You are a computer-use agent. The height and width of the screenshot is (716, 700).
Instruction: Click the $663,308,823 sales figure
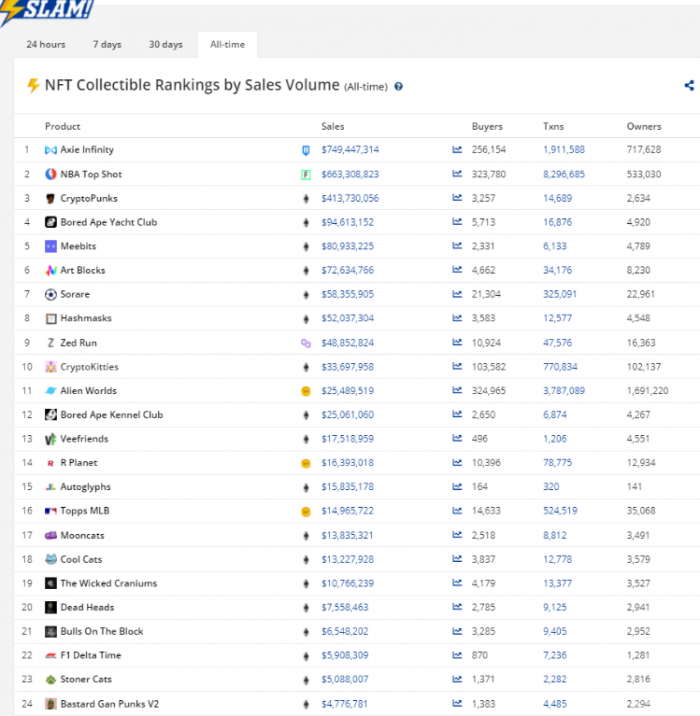(x=350, y=174)
